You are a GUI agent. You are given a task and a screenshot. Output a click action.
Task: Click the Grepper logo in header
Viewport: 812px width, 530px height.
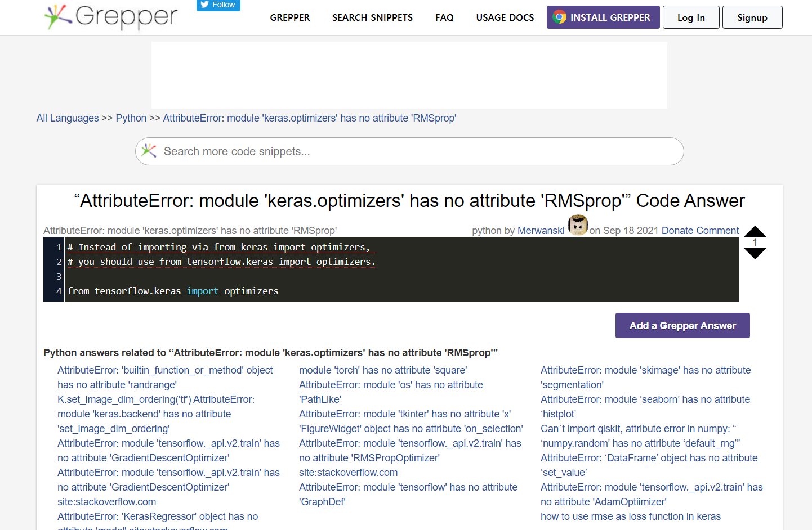(x=111, y=17)
